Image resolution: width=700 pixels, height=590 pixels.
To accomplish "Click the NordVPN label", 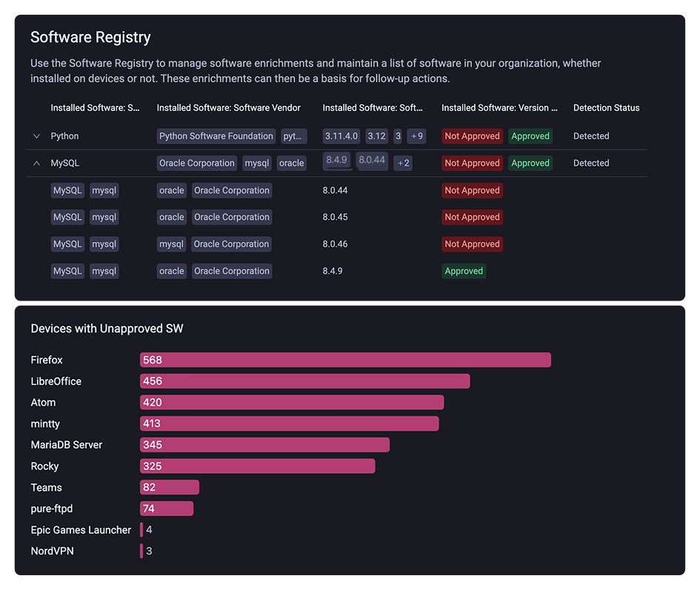I will coord(53,552).
